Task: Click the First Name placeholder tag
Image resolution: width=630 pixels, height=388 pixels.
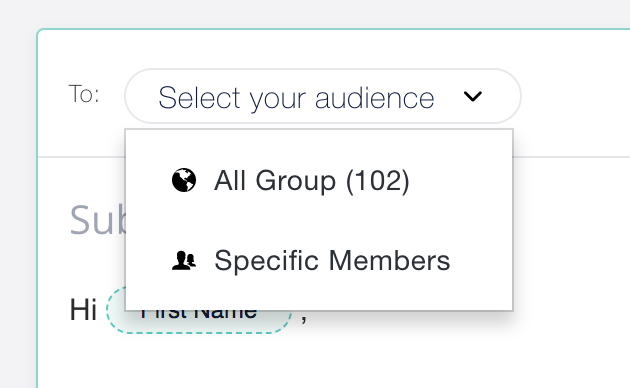Action: (x=199, y=310)
